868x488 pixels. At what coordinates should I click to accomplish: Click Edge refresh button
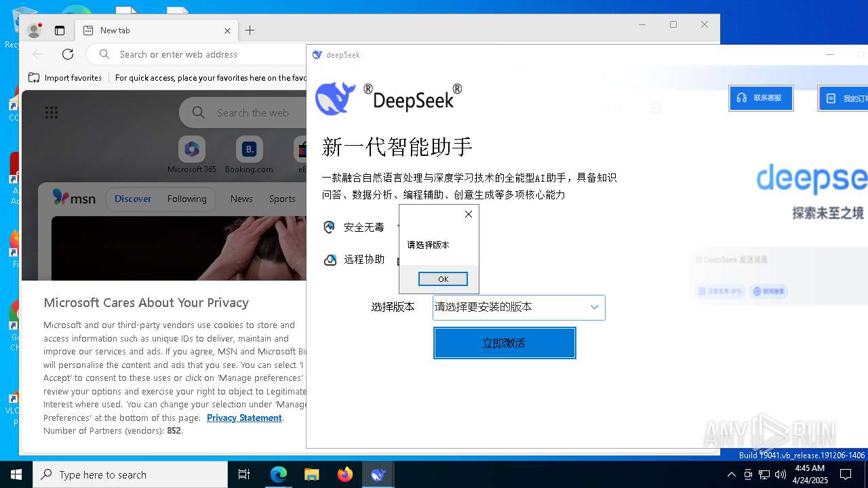point(68,54)
